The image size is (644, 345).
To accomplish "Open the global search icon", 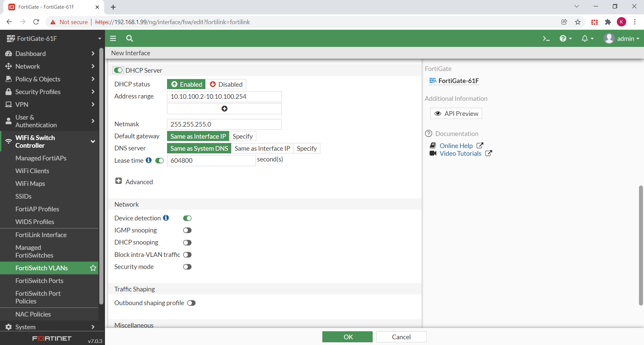I will (x=129, y=39).
